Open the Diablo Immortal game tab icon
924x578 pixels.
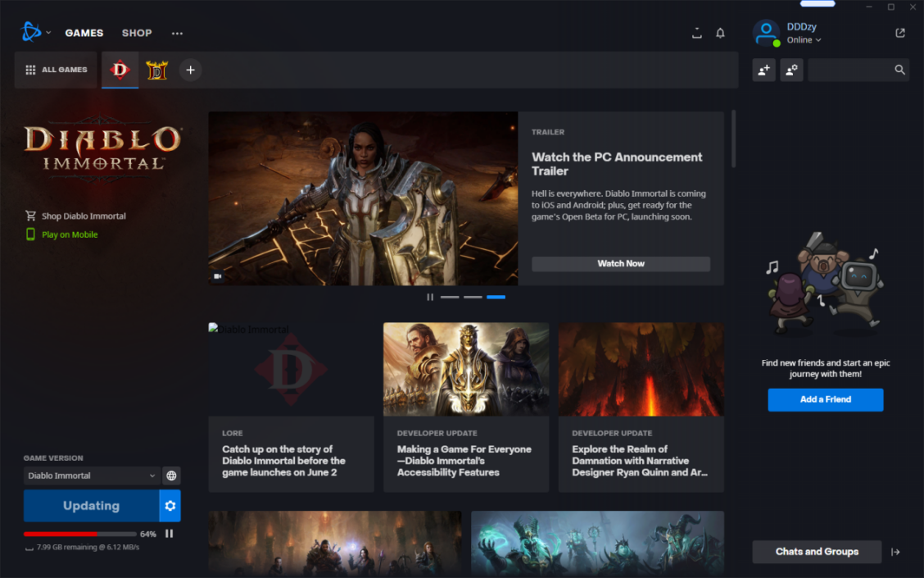click(120, 71)
